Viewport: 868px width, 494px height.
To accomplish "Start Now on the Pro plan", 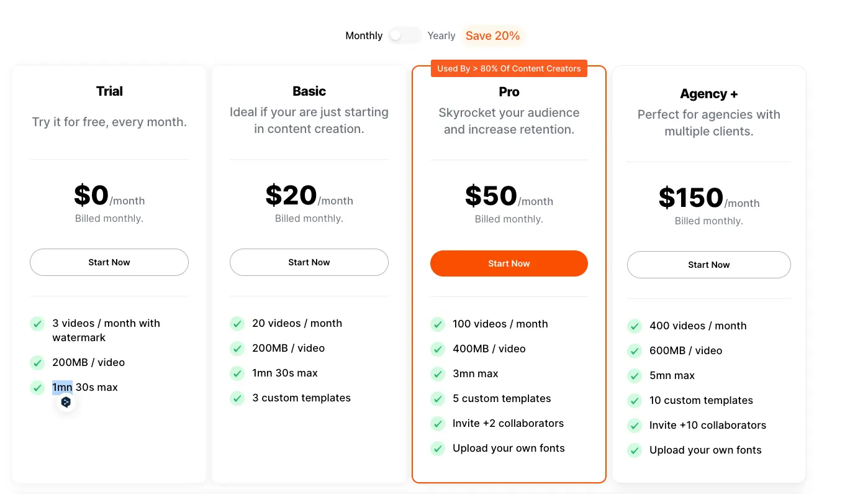I will (509, 263).
